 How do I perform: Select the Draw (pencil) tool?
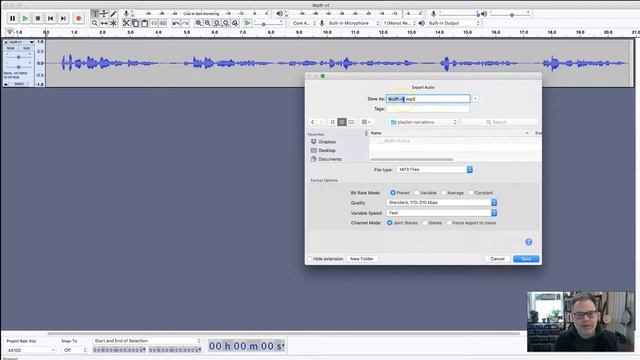(113, 14)
